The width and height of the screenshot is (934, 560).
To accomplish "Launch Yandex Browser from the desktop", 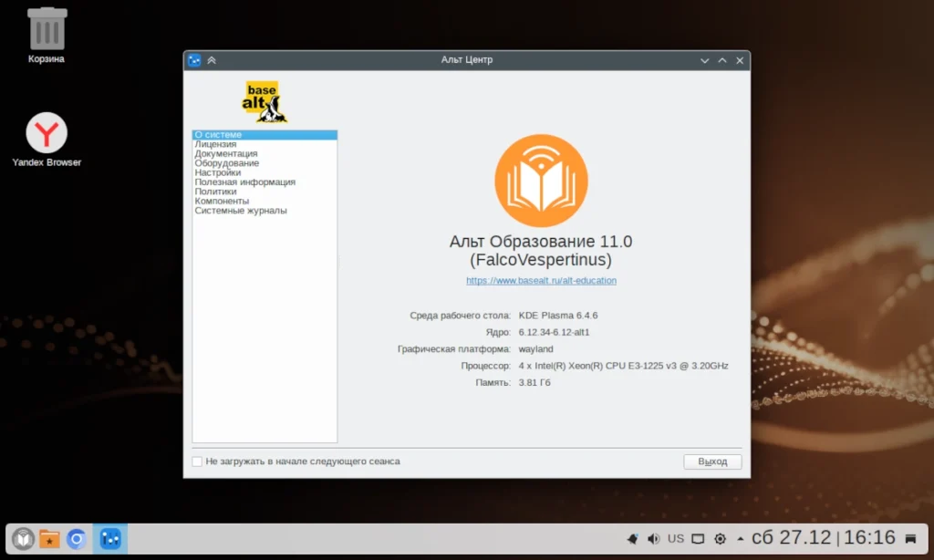I will coord(47,140).
